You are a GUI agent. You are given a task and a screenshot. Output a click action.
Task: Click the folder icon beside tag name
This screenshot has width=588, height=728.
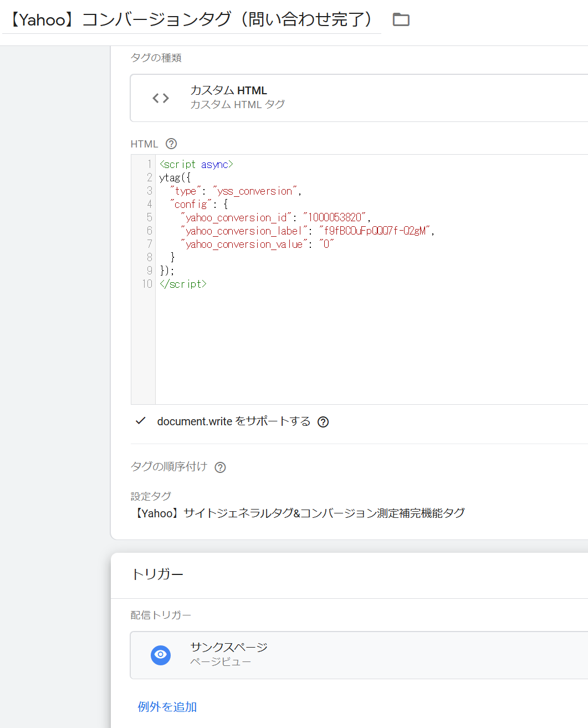point(401,20)
